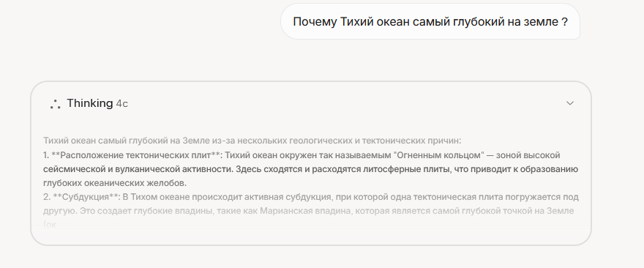This screenshot has width=644, height=268.
Task: Click the "4c" thinking duration indicator
Action: [x=121, y=104]
